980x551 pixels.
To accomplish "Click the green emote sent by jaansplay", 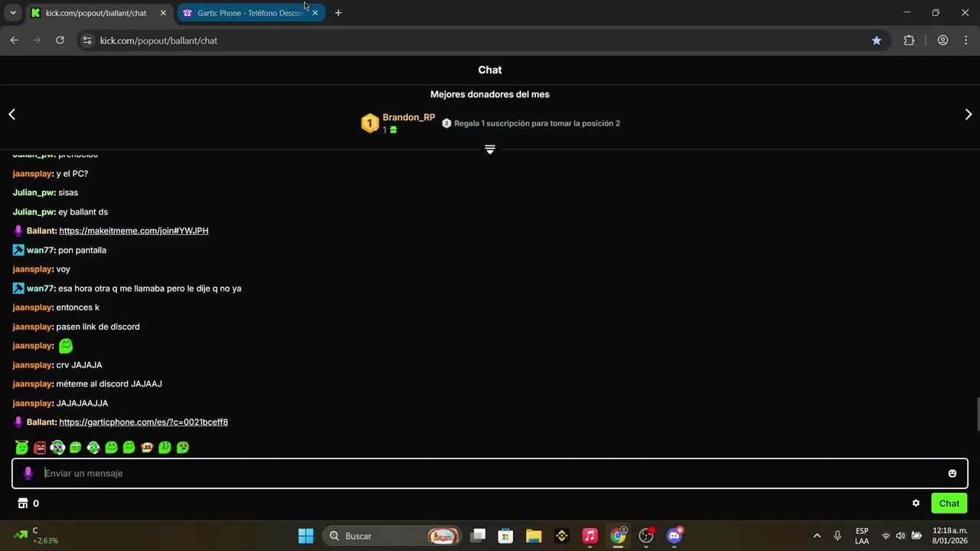I will (x=66, y=346).
